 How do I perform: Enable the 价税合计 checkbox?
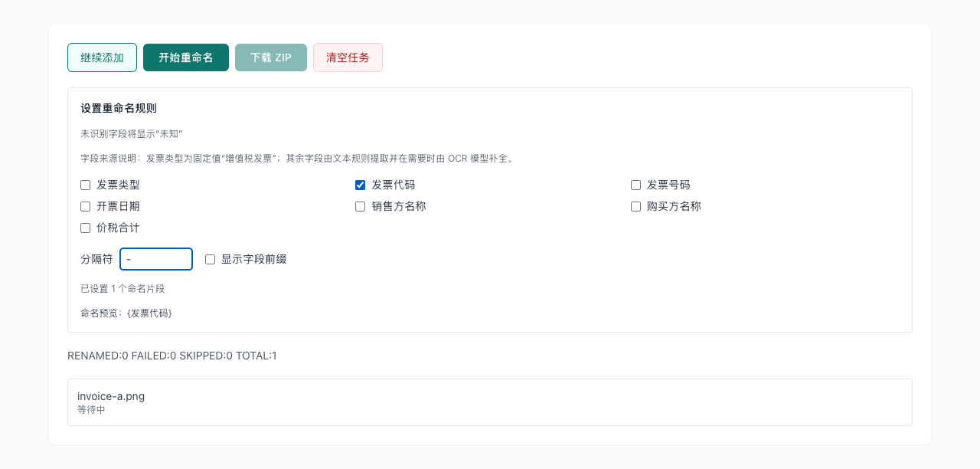click(84, 228)
